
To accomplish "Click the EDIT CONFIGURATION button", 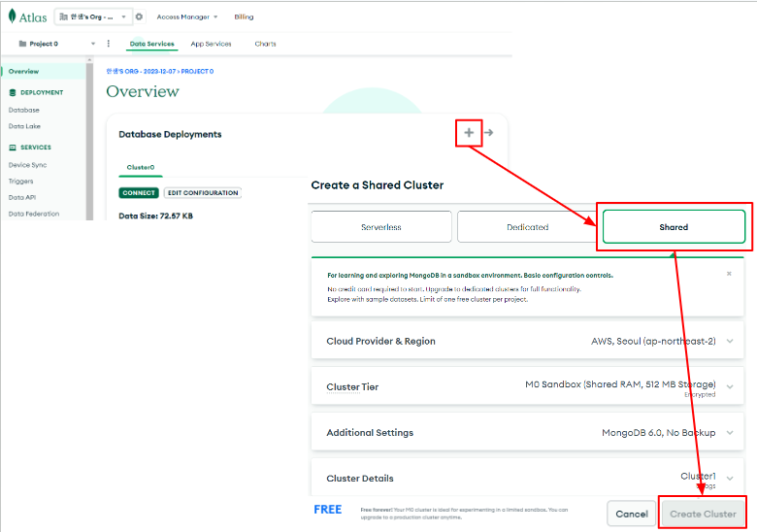I will click(203, 192).
